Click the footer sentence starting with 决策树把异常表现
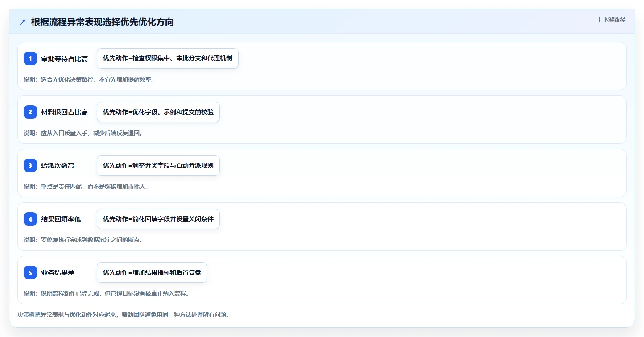 [123, 315]
